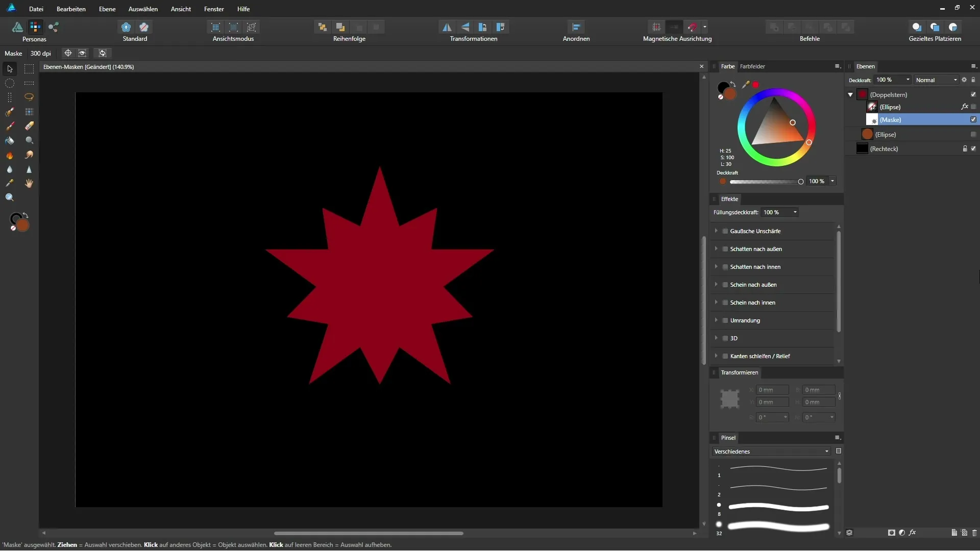
Task: Open the Datei menu
Action: [x=36, y=9]
